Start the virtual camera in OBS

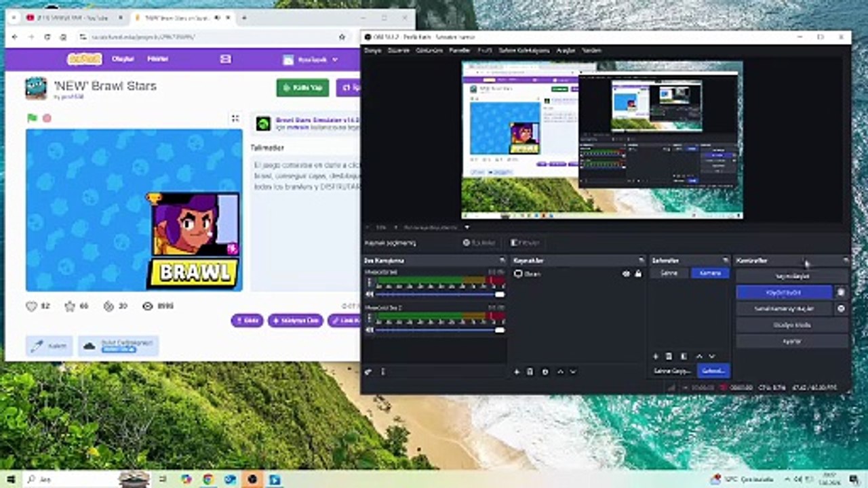point(784,308)
